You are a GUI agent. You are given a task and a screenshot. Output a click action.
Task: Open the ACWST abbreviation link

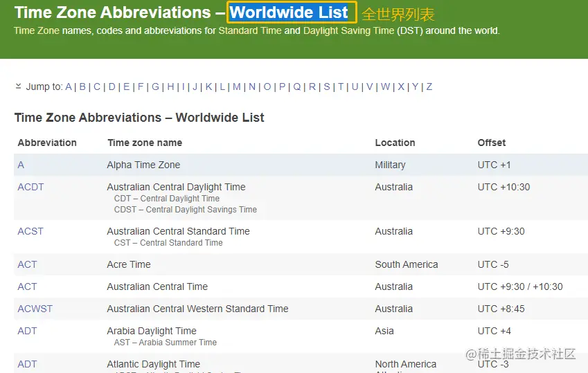pos(35,309)
